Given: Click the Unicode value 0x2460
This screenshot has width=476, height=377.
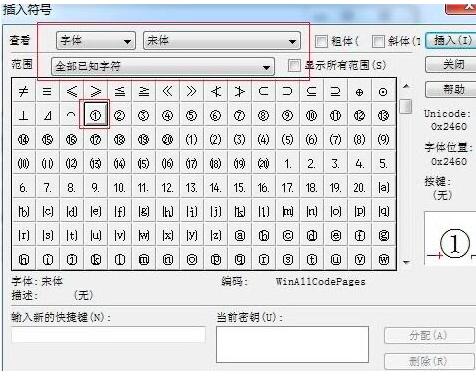Looking at the screenshot, I should coord(449,127).
